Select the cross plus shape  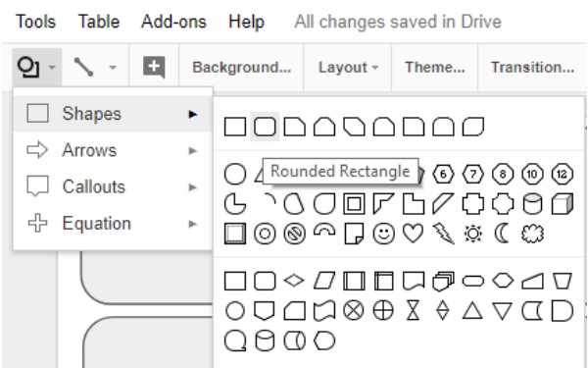pos(473,204)
